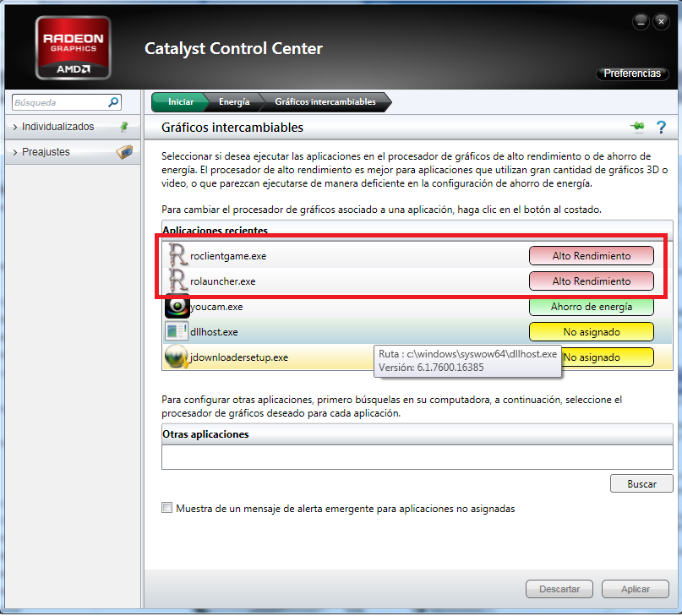Click the Buscar button
The width and height of the screenshot is (682, 616).
641,483
